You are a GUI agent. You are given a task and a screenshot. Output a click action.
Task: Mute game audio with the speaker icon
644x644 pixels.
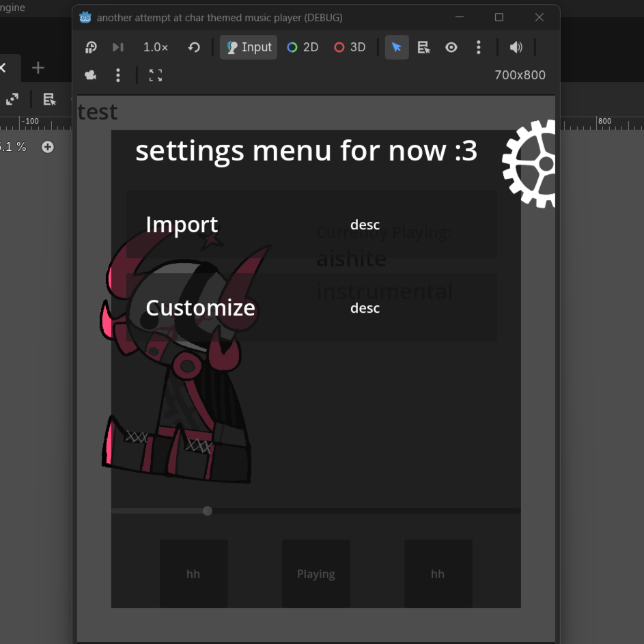[x=516, y=47]
